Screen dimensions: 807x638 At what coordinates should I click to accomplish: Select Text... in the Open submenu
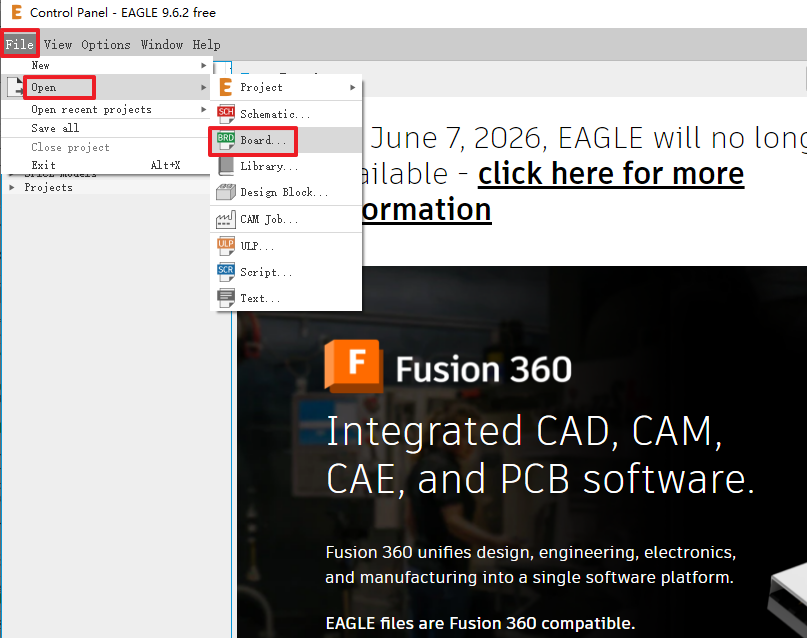(x=286, y=298)
